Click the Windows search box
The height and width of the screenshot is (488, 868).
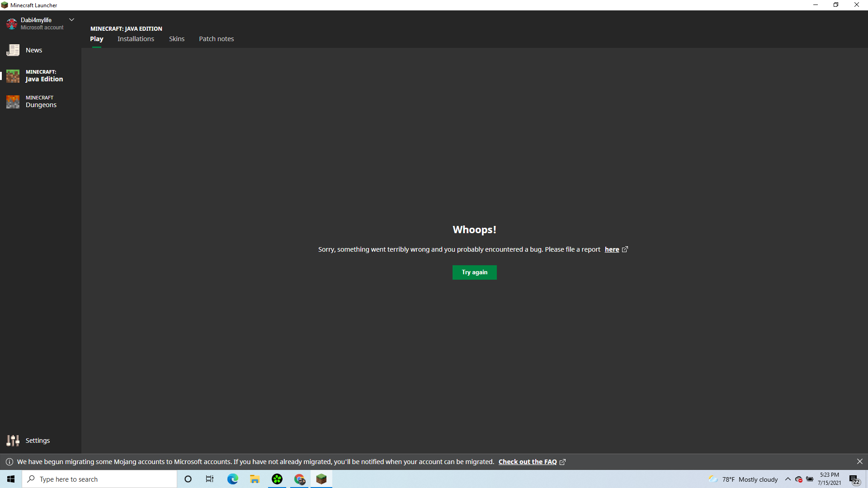tap(99, 479)
